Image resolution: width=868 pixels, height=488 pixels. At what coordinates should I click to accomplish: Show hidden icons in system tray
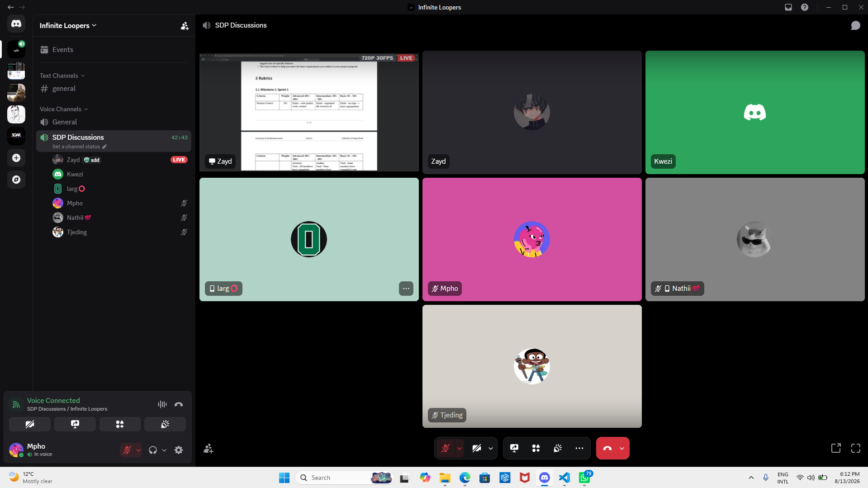click(751, 478)
